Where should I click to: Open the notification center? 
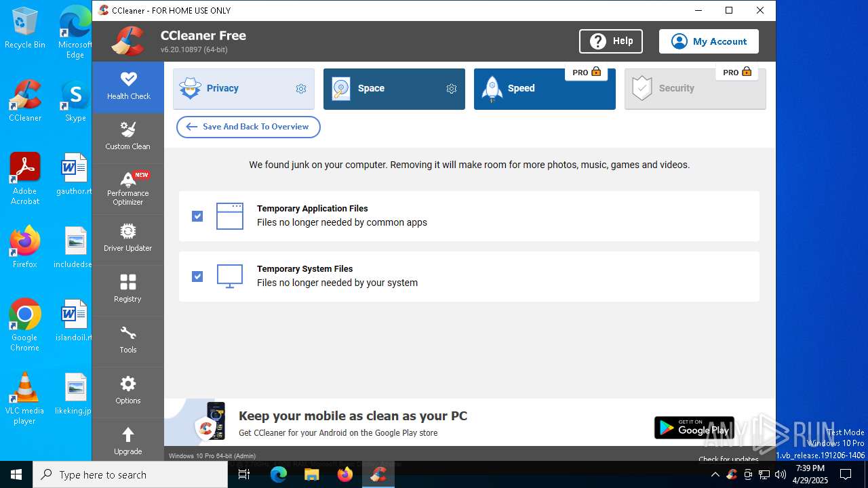click(x=846, y=474)
